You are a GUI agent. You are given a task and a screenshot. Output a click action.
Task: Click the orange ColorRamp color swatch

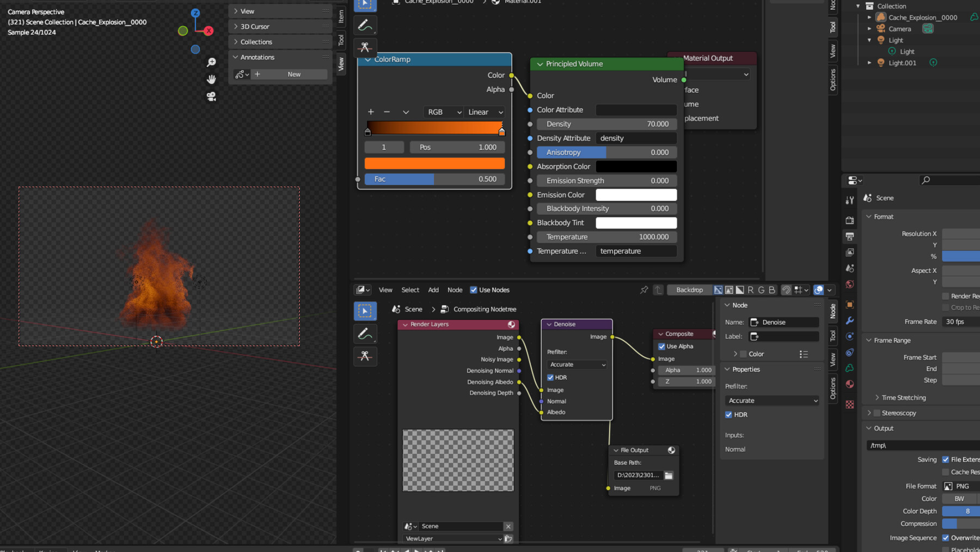coord(434,163)
